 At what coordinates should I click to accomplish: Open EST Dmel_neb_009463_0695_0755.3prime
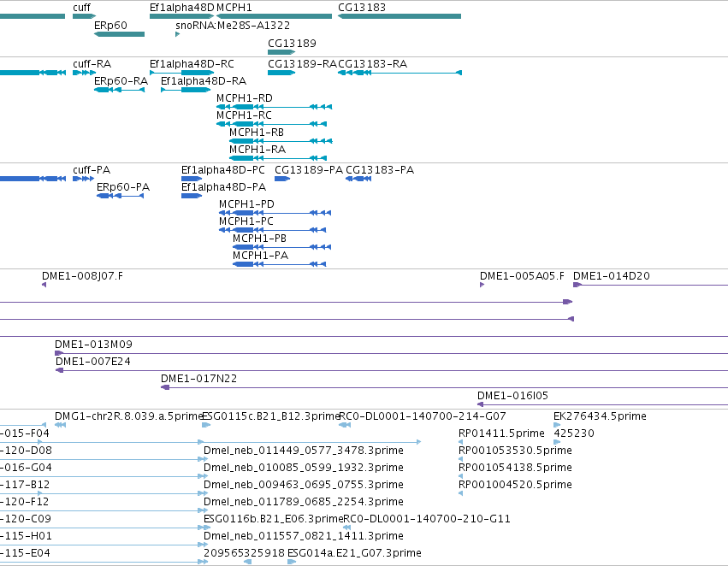tap(304, 485)
